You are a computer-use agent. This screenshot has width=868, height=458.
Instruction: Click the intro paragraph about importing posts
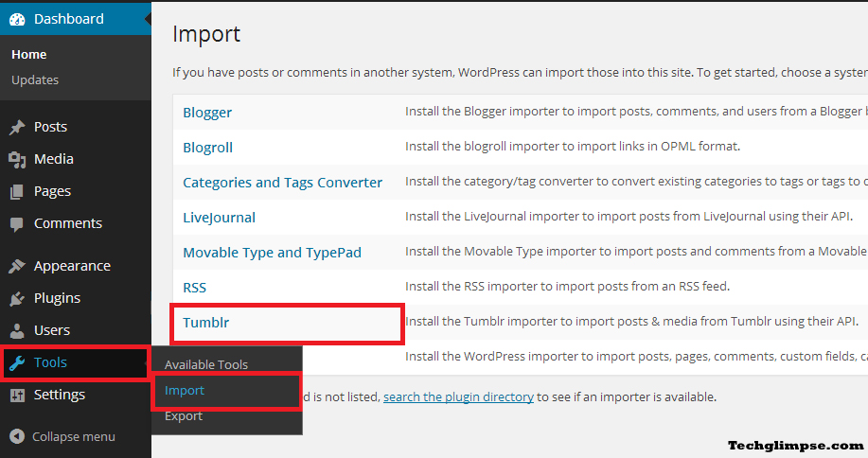point(520,73)
